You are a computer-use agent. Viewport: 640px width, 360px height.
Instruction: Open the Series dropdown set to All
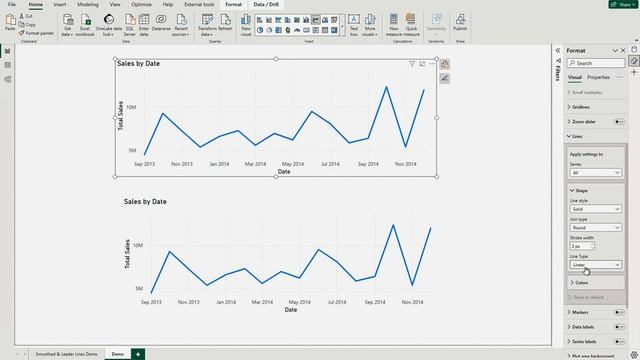596,173
